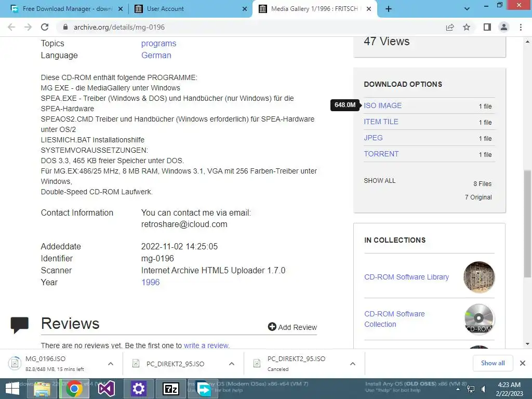The image size is (532, 399).
Task: Click the scrollbar down arrow
Action: tap(527, 344)
